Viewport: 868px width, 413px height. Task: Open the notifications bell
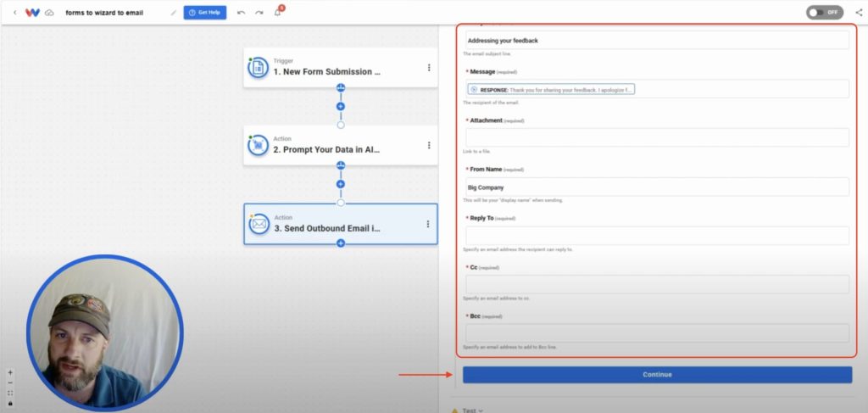click(x=278, y=12)
